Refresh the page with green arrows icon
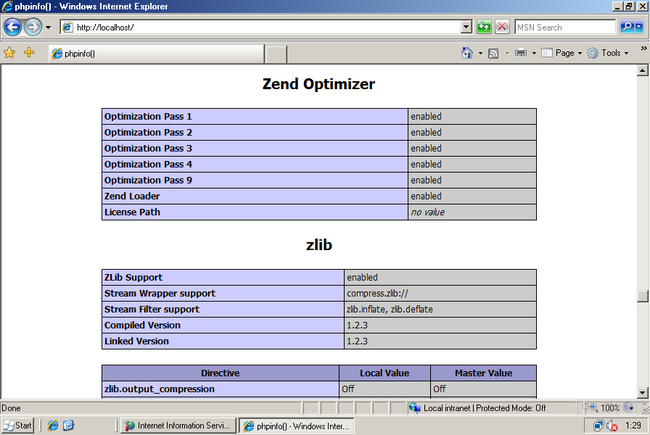The height and width of the screenshot is (435, 650). 484,27
